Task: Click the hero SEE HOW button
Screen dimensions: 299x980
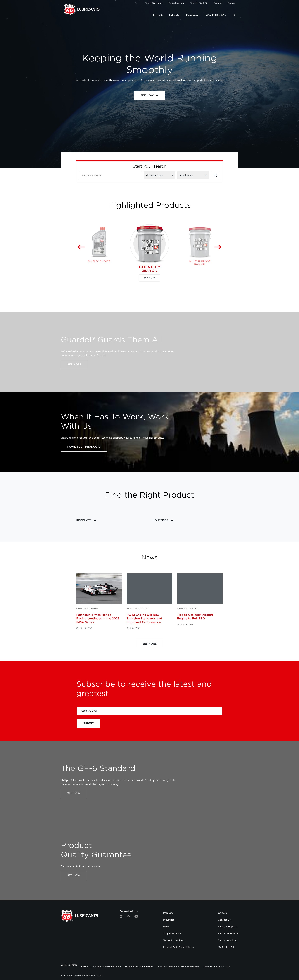Action: [x=149, y=95]
